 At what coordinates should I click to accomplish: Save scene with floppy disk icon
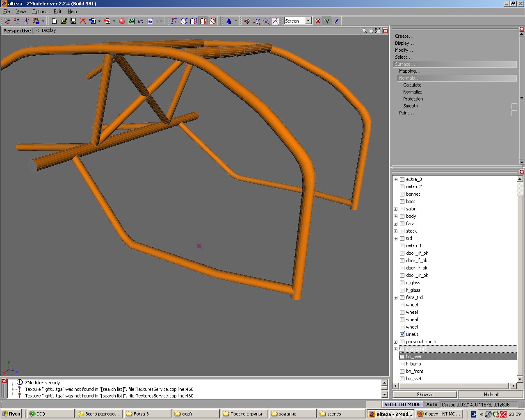73,21
